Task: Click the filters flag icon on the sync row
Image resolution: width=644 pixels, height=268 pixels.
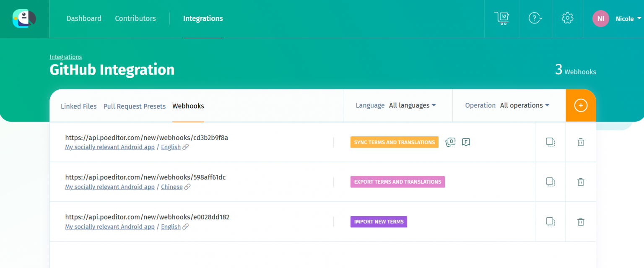Action: (466, 142)
